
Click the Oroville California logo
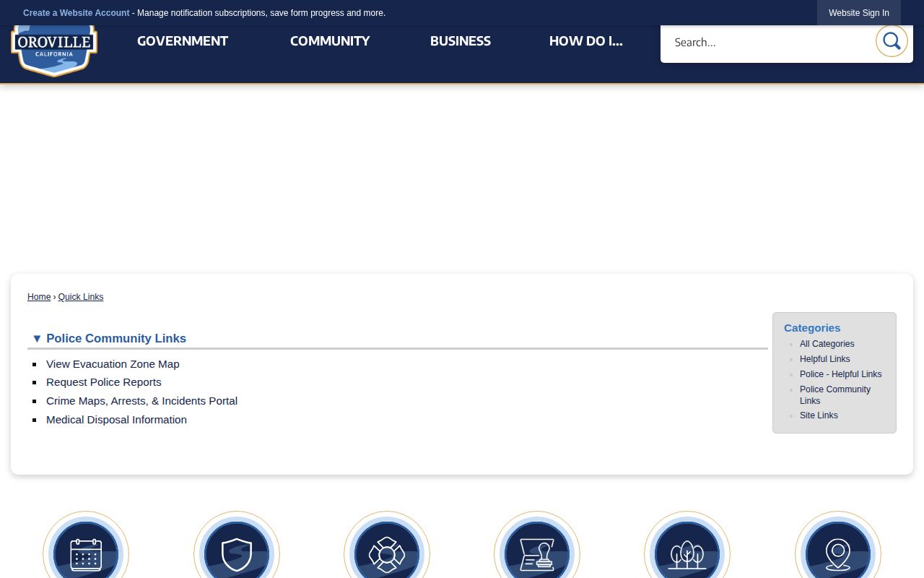(54, 51)
